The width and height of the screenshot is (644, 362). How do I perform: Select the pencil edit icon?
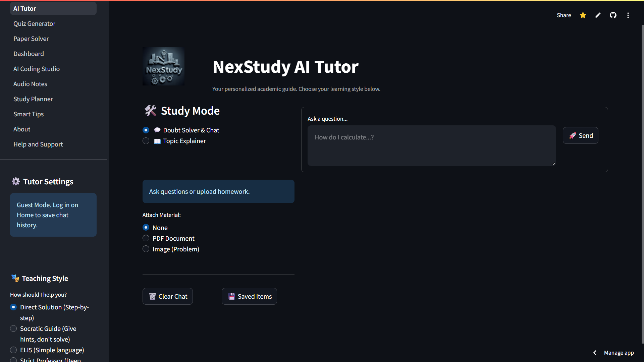(x=598, y=15)
